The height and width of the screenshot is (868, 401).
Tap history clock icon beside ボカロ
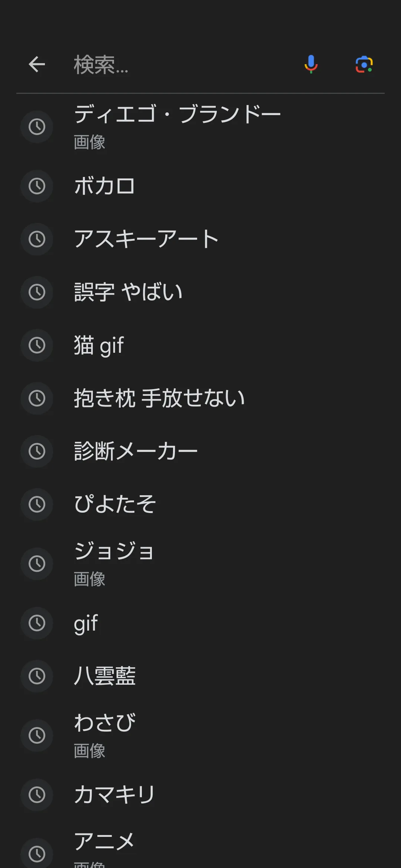click(x=37, y=186)
